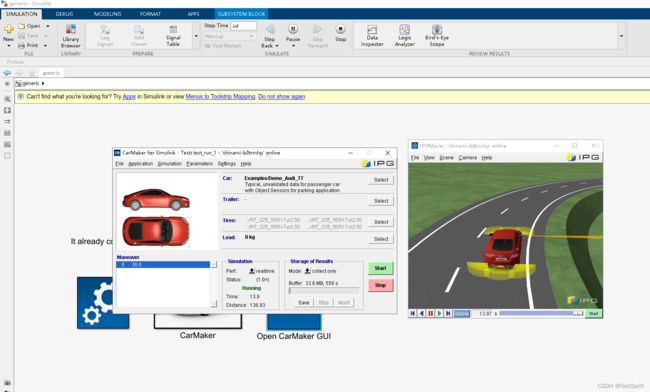Expand the Prepare gallery arrow
Screen dimensions: 650x392
point(196,36)
